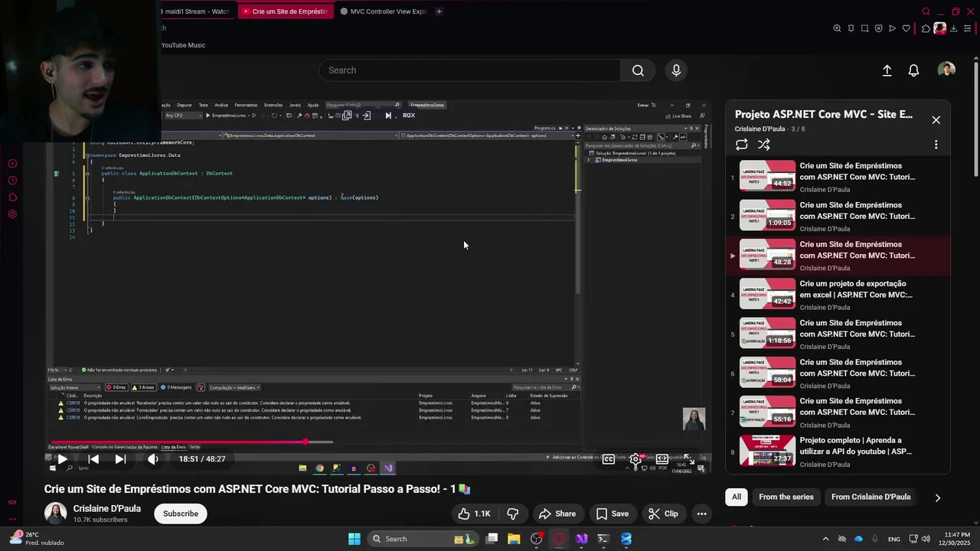Open playlist video with 1:18:56 duration
Screen dimensions: 980x551
click(838, 334)
